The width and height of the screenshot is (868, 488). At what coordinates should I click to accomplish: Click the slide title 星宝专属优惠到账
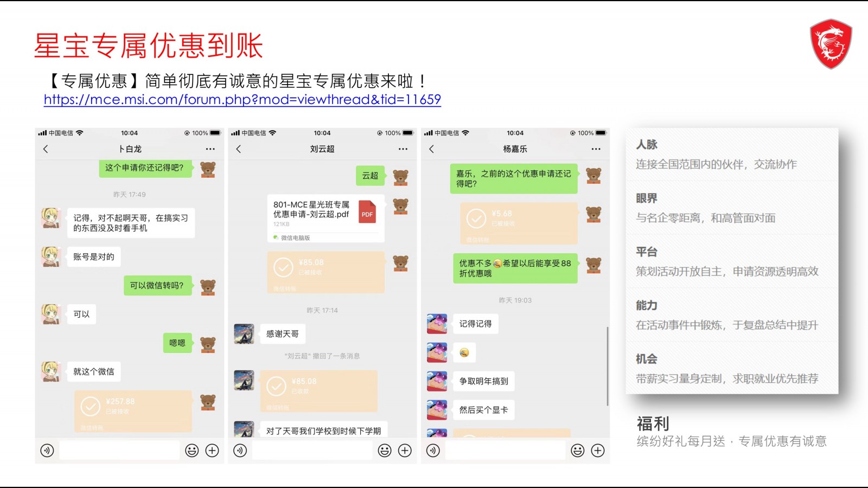(149, 46)
